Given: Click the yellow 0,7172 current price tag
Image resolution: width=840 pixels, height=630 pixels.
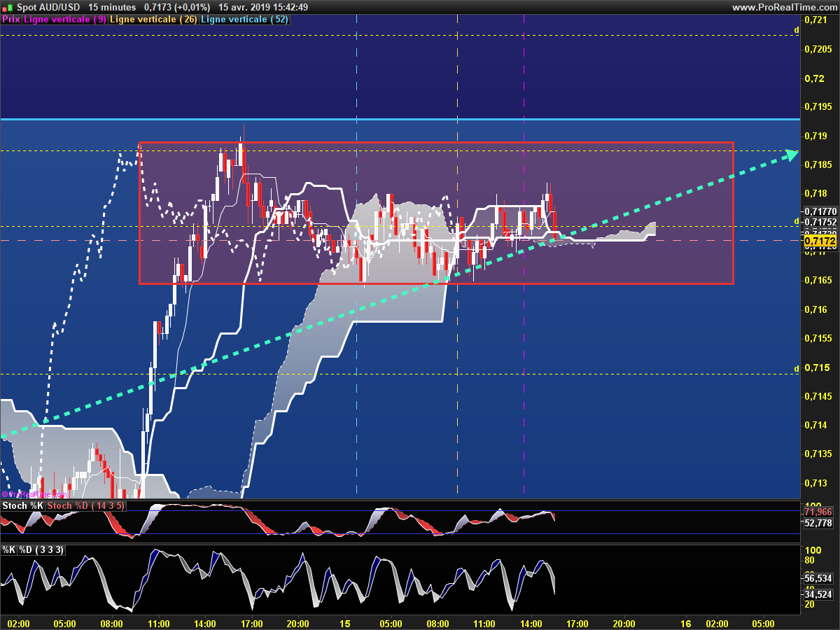Looking at the screenshot, I should click(x=820, y=241).
